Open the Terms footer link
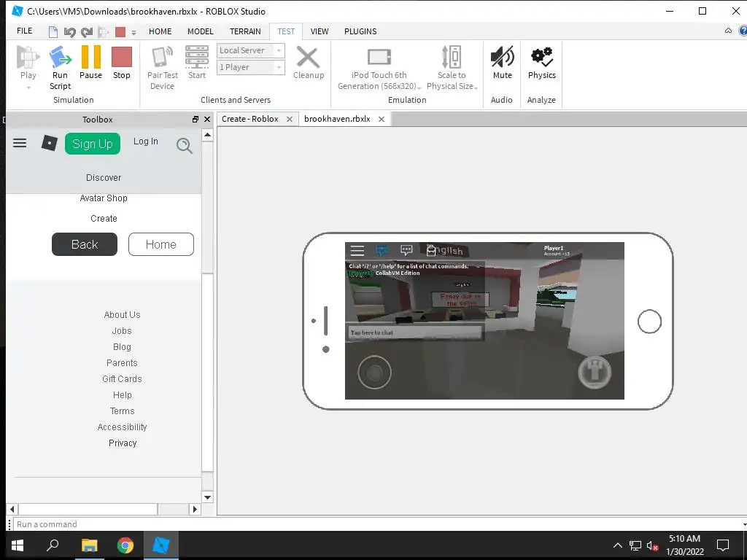 point(122,411)
